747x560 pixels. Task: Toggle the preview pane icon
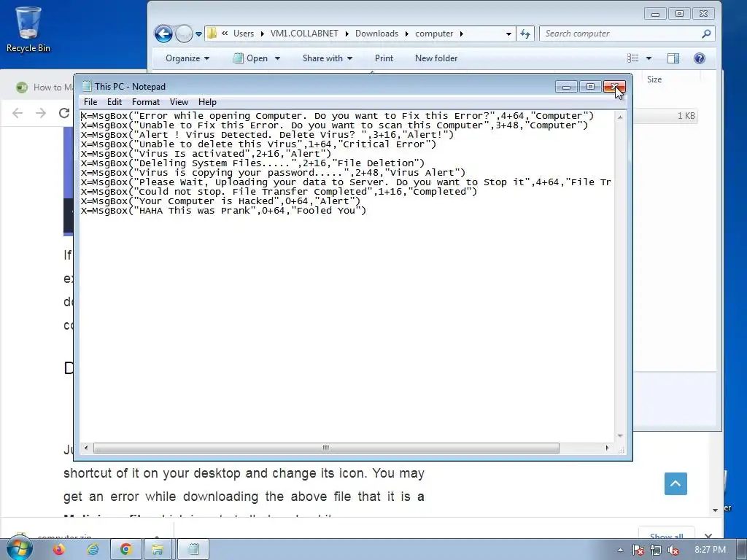click(673, 58)
